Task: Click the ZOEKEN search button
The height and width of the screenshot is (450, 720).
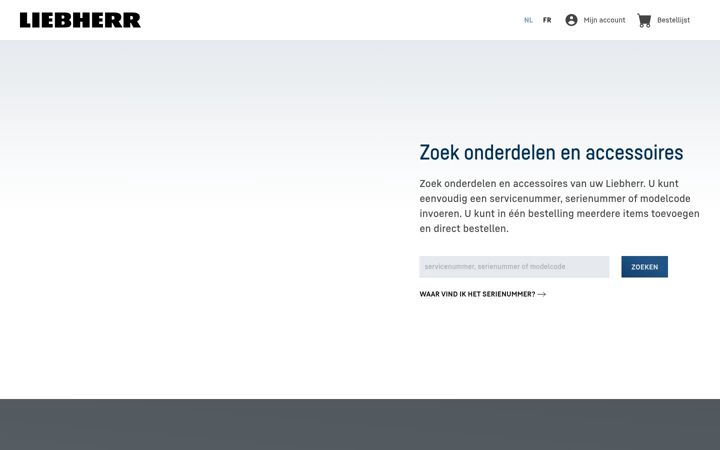Action: point(645,267)
